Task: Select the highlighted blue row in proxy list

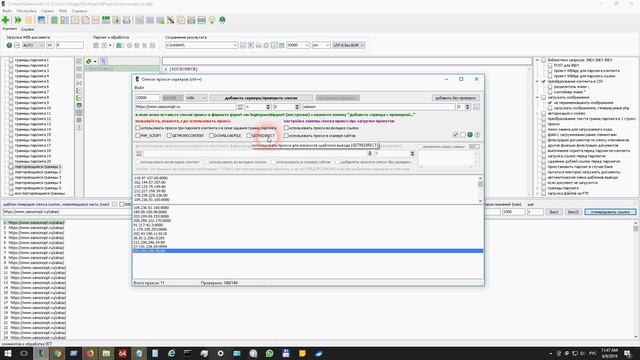Action: click(308, 251)
